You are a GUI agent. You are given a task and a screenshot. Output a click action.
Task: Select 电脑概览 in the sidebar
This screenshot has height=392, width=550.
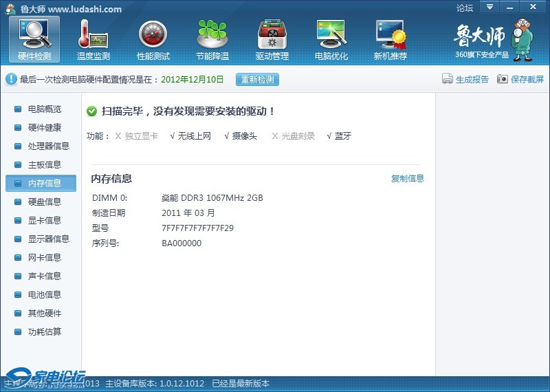tap(44, 109)
